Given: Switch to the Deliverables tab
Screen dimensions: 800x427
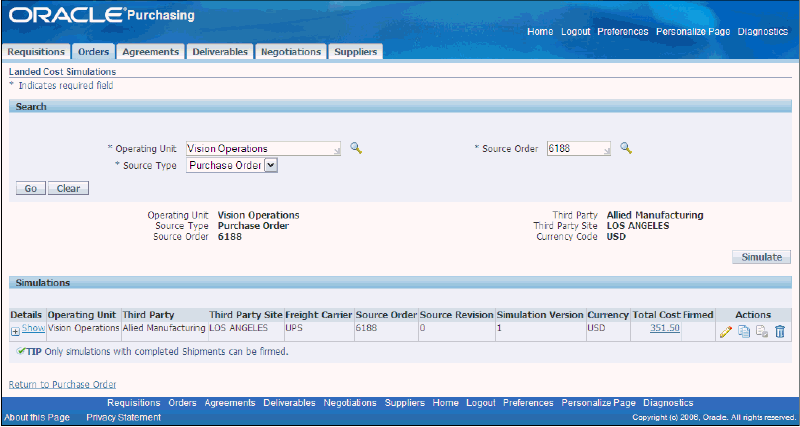Looking at the screenshot, I should pyautogui.click(x=220, y=52).
